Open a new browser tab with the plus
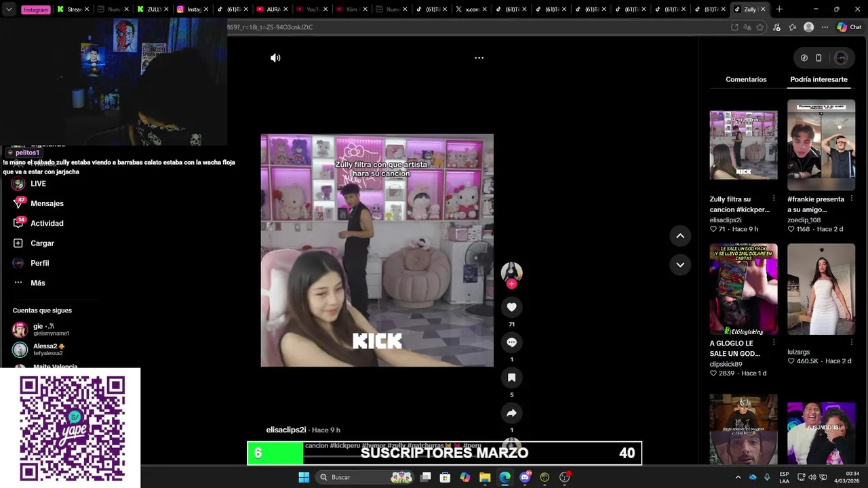 point(779,9)
